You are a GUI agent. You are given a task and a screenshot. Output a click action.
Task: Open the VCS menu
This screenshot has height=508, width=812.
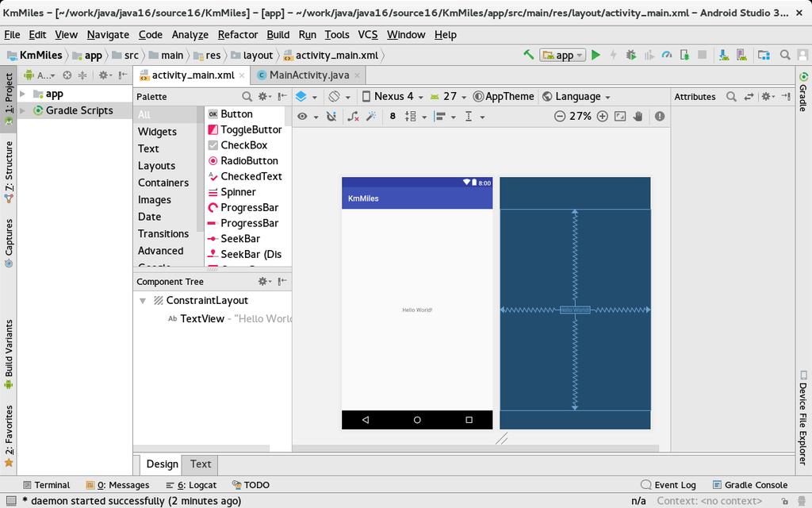click(368, 35)
